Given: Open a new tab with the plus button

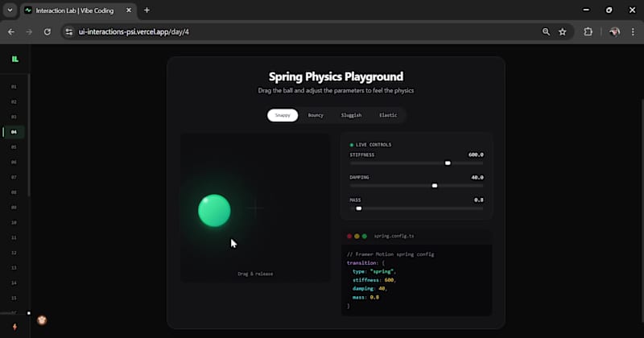Looking at the screenshot, I should [x=147, y=10].
